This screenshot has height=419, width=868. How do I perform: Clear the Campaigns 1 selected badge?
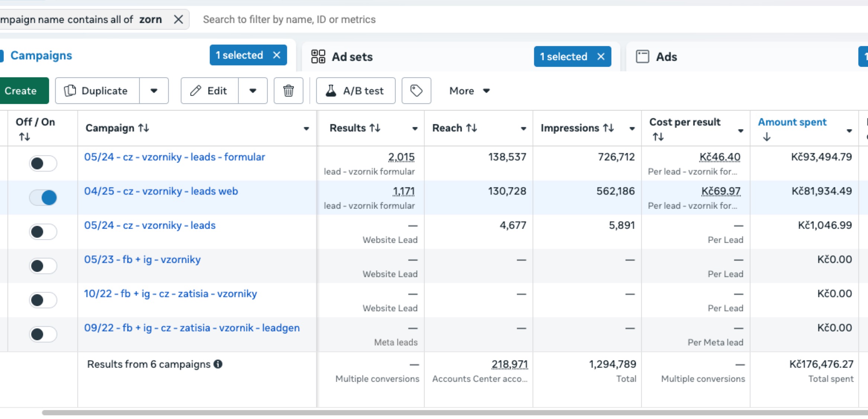[x=277, y=55]
